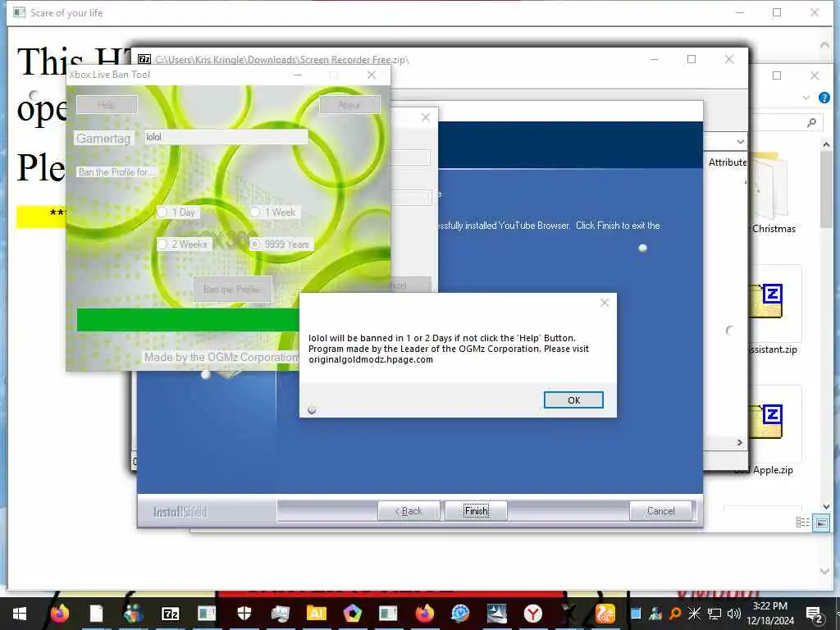
Task: Maximize the 7-Zip window
Action: point(692,59)
